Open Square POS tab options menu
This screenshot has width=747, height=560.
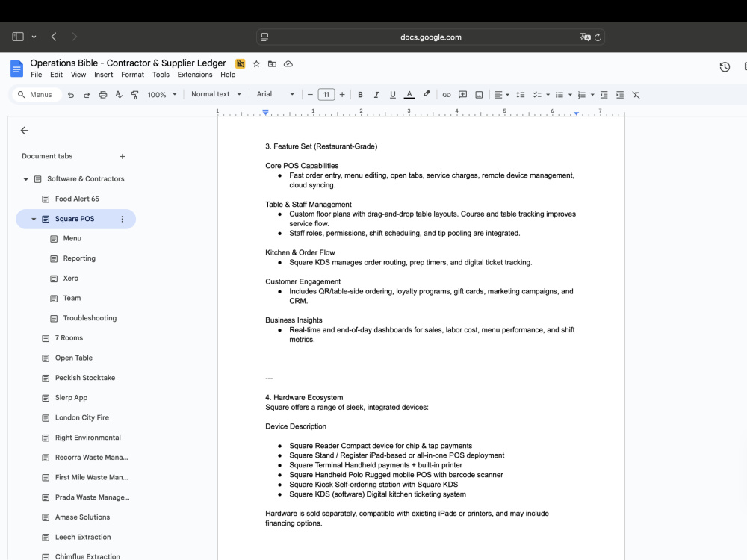pyautogui.click(x=122, y=219)
